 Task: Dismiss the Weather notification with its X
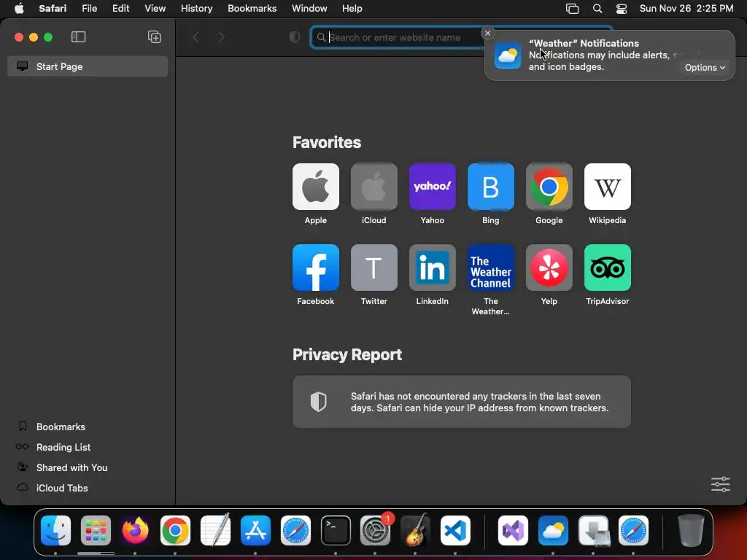pyautogui.click(x=487, y=33)
